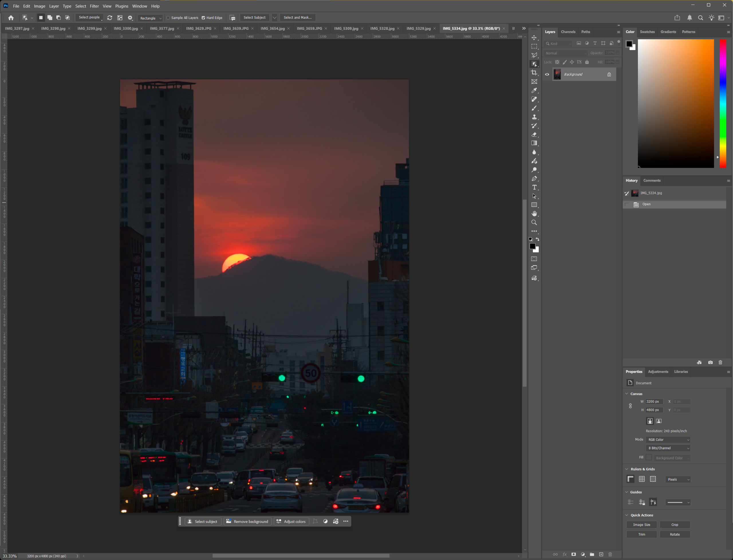Open the Filter menu
The width and height of the screenshot is (733, 560).
(x=94, y=6)
